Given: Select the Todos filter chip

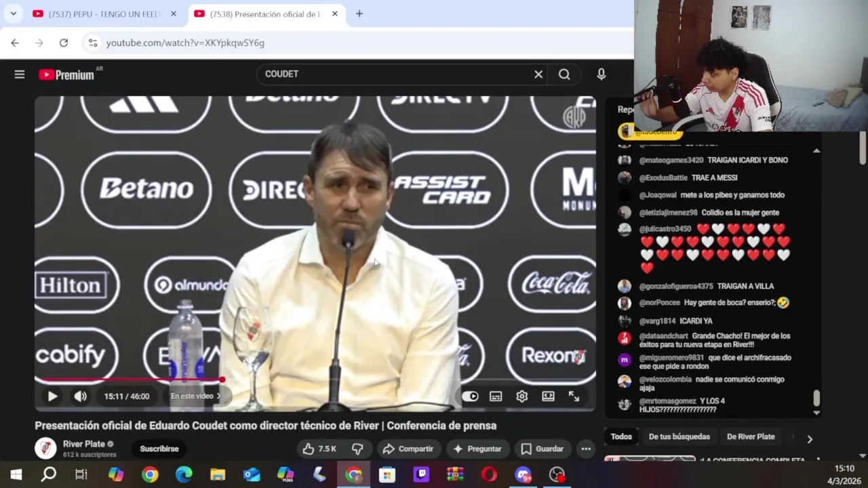Looking at the screenshot, I should coord(621,436).
